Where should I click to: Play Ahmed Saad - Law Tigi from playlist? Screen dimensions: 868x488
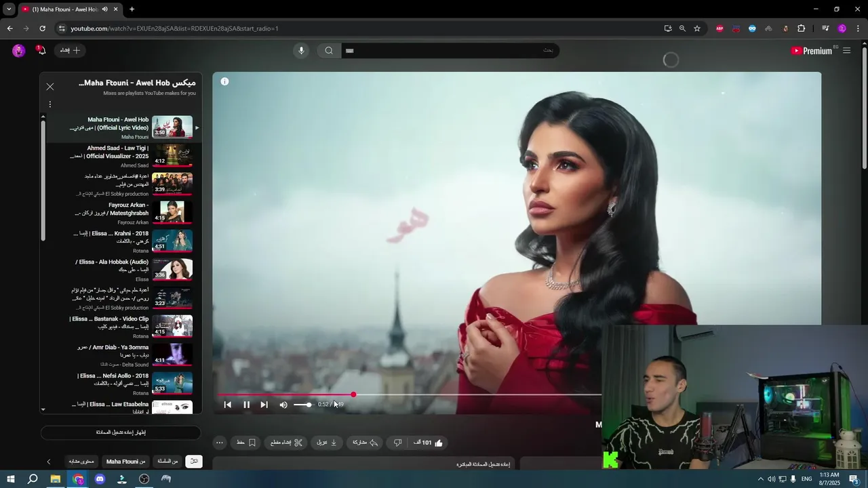[x=121, y=156]
